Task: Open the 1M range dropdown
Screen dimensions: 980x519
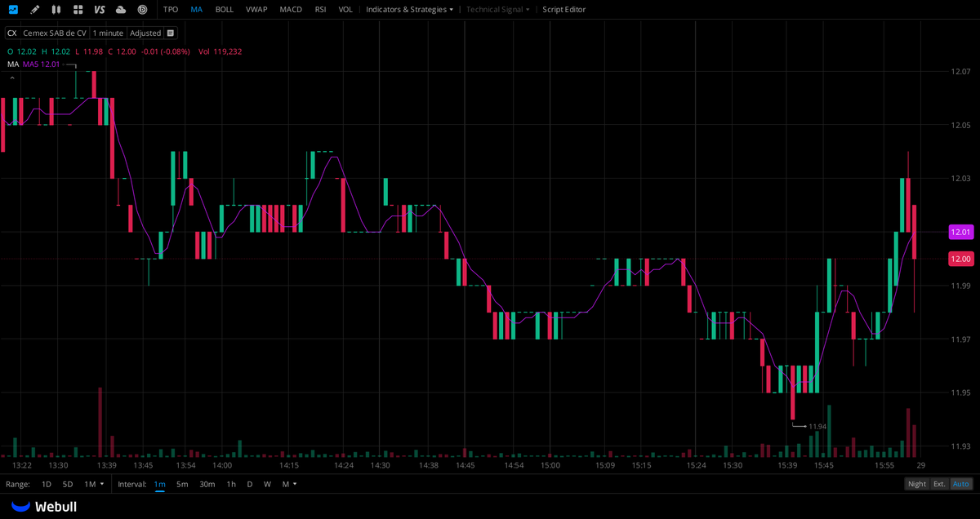Action: pos(94,484)
